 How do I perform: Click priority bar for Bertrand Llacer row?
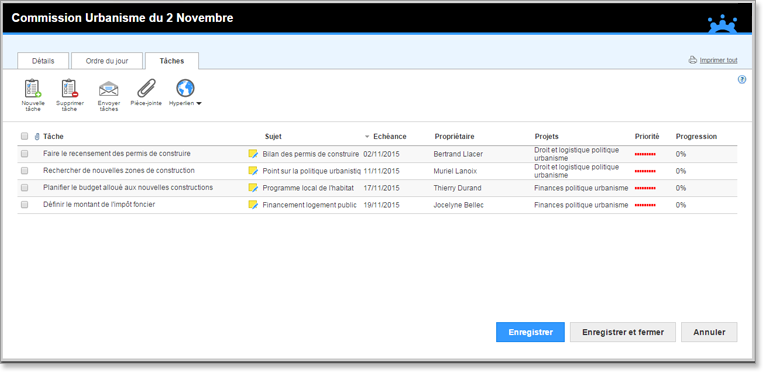point(645,155)
